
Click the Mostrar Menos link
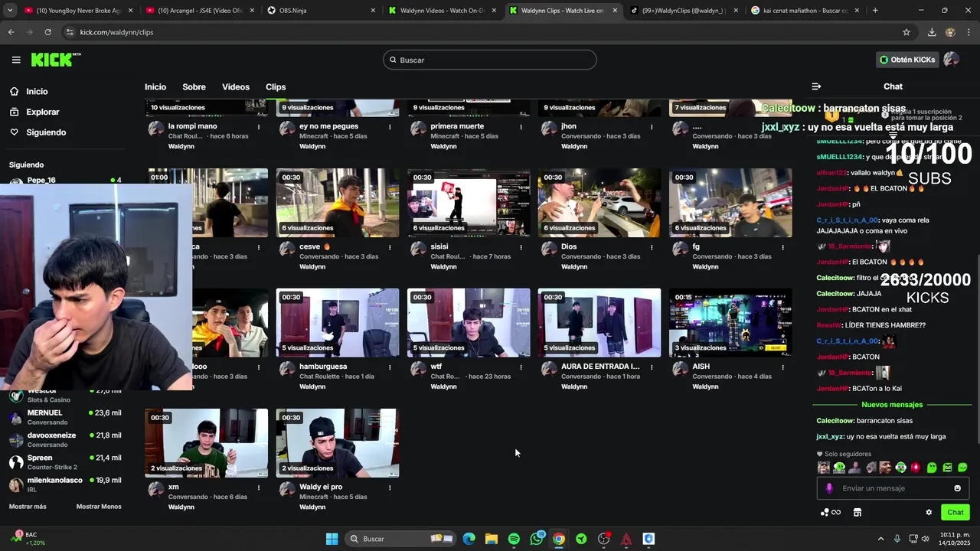(99, 507)
